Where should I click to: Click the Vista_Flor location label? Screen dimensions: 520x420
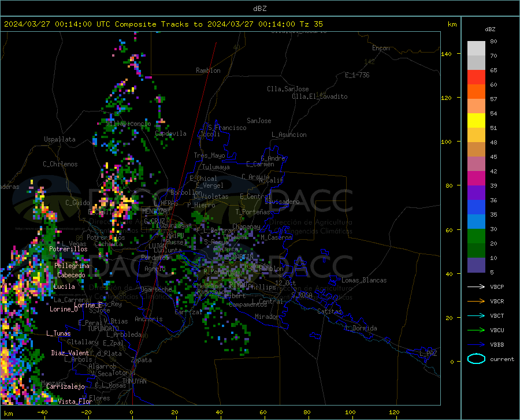click(75, 402)
